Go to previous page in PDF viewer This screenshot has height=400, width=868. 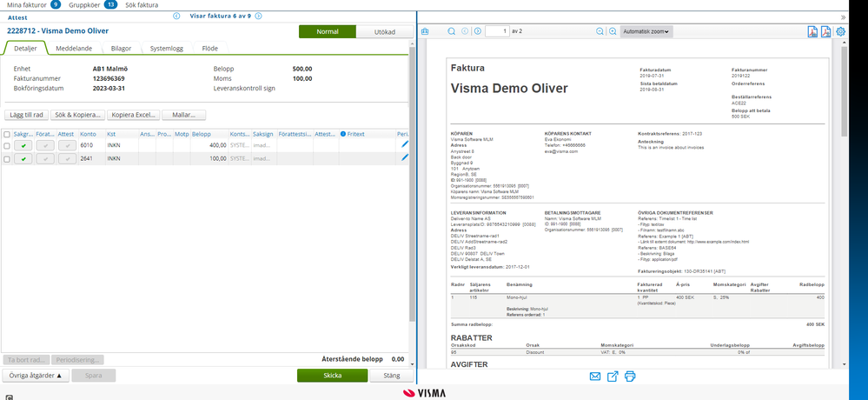point(465,31)
